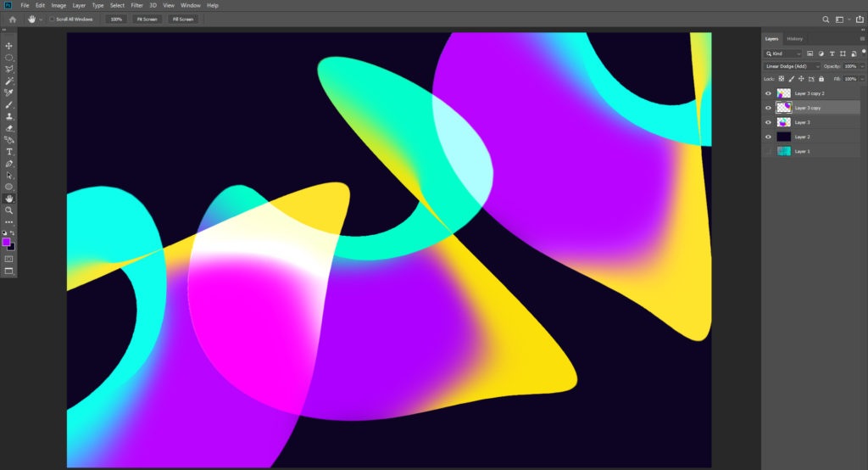Open Linear Dodge (Add) blend mode dropdown
The image size is (868, 470).
(792, 66)
